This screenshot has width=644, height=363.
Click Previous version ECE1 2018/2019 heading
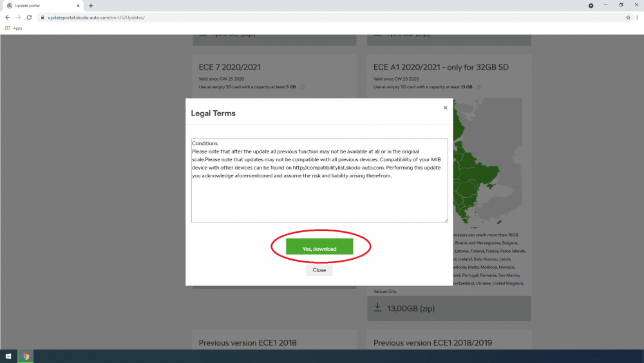point(433,342)
